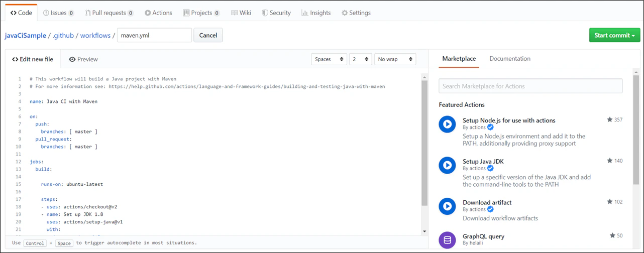Switch to the Projects tab
Screen dimensions: 644x253
click(201, 13)
